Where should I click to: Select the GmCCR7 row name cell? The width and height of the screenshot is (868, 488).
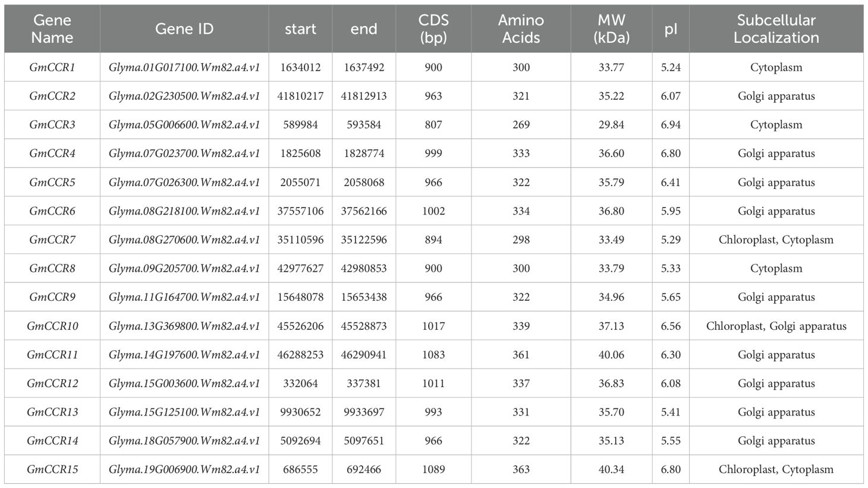pyautogui.click(x=52, y=240)
